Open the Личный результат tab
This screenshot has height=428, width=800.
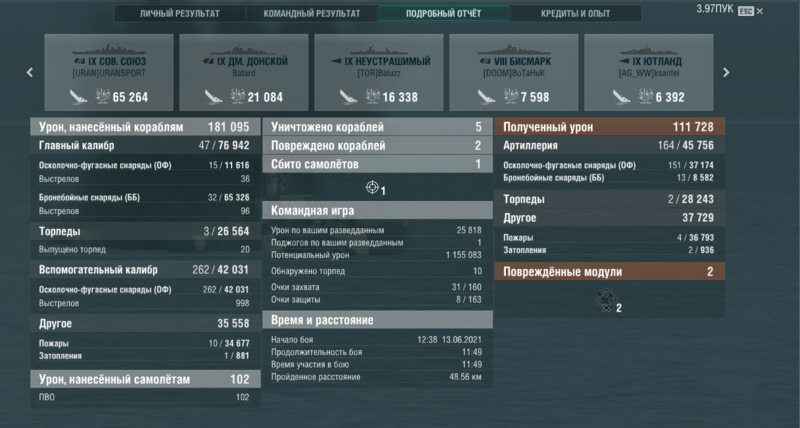pos(180,14)
